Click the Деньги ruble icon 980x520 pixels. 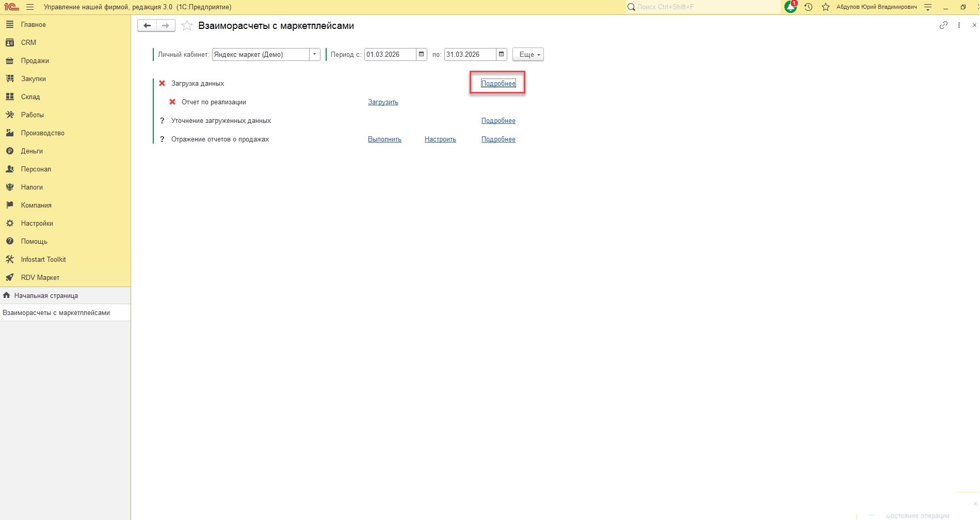pyautogui.click(x=10, y=151)
